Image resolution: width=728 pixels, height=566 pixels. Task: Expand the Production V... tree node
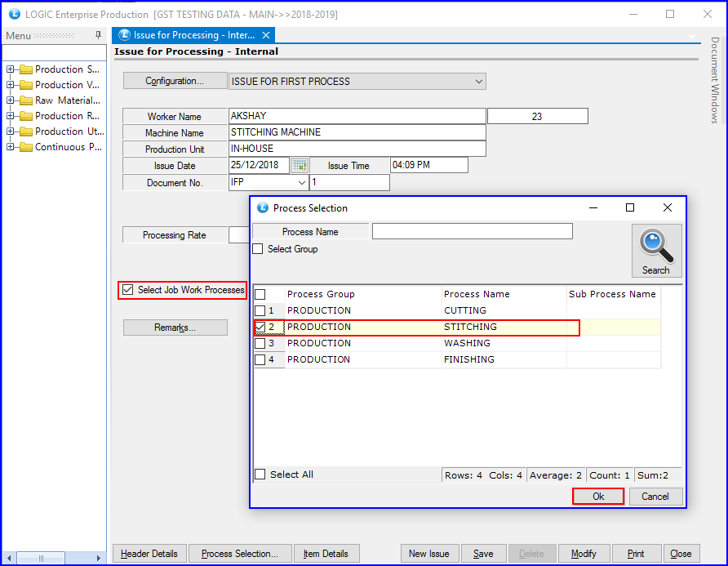pos(11,85)
